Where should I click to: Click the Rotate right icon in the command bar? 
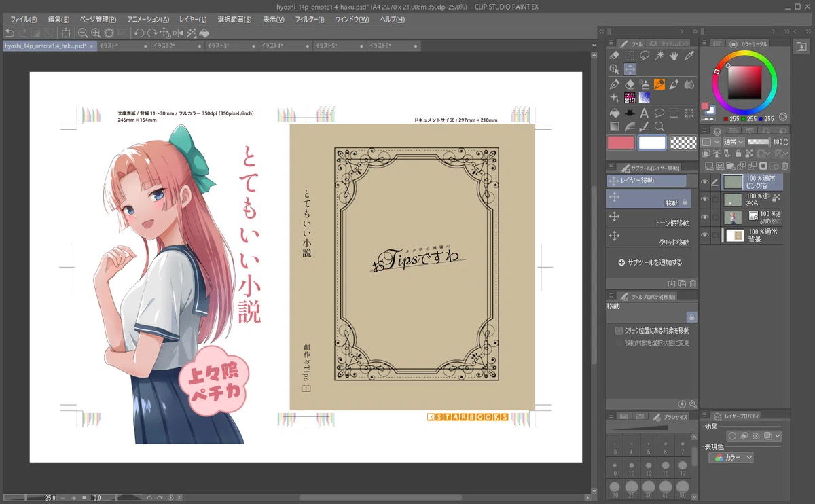pos(151,33)
